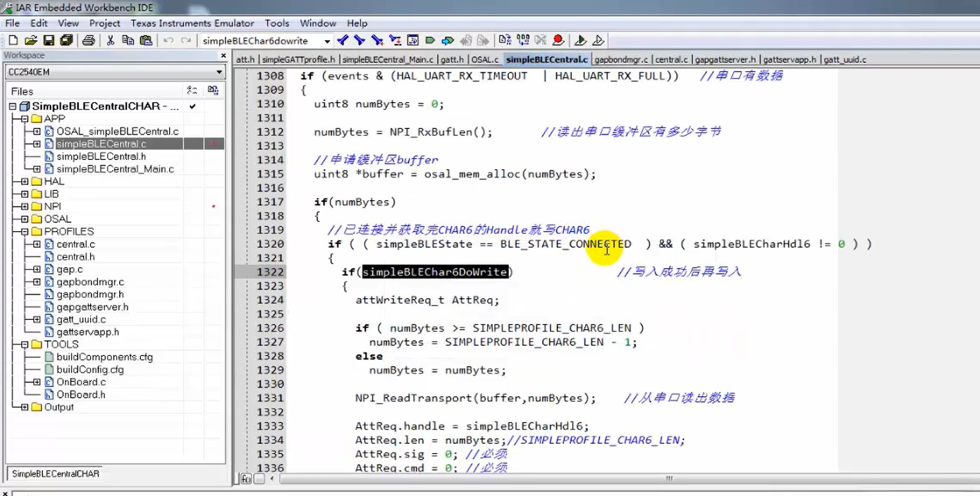Select gapgattserver.h in the file tree

(92, 307)
